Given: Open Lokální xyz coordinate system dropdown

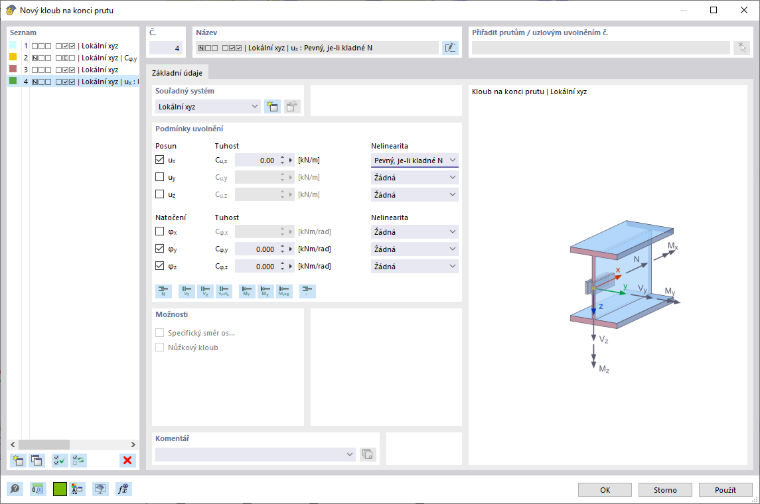Looking at the screenshot, I should (x=208, y=107).
